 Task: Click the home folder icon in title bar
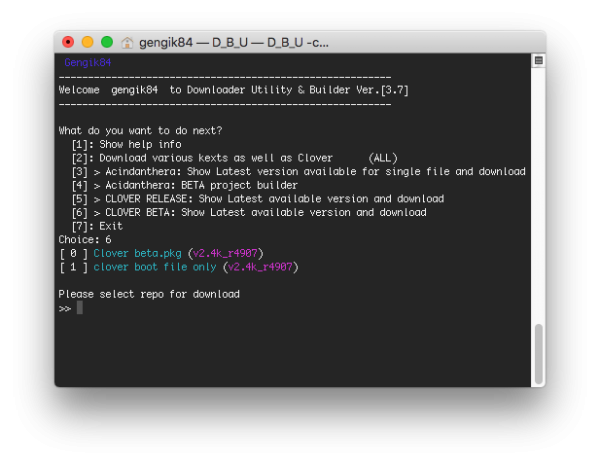point(127,42)
